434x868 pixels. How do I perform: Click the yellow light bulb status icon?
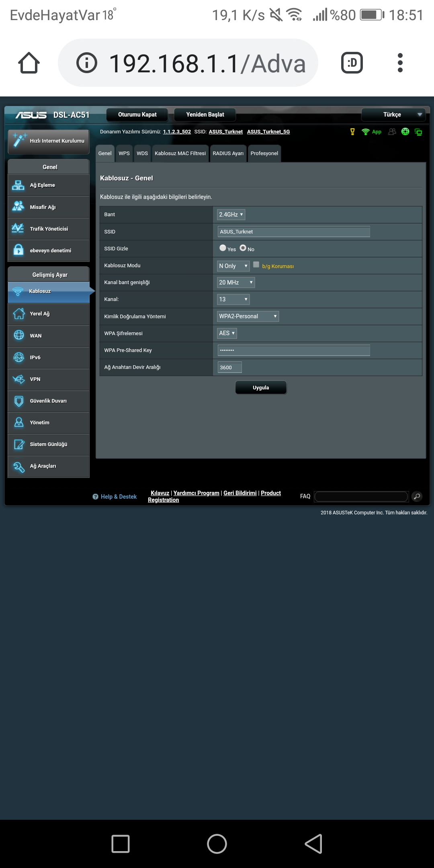pos(352,131)
